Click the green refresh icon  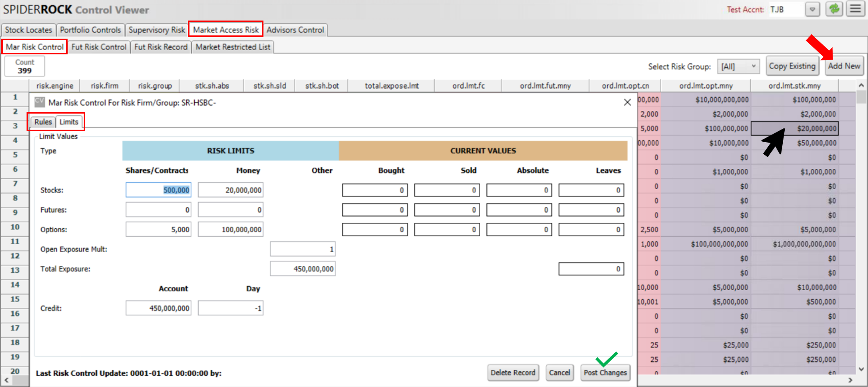834,9
